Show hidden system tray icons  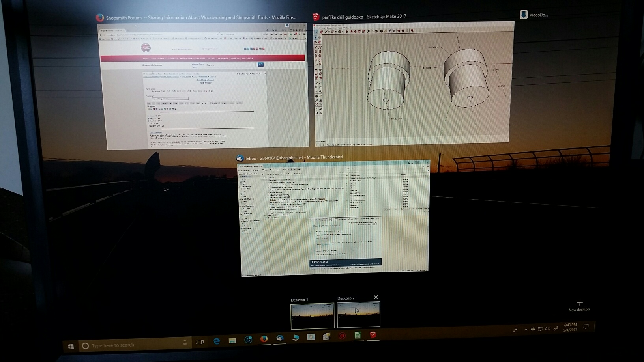526,329
